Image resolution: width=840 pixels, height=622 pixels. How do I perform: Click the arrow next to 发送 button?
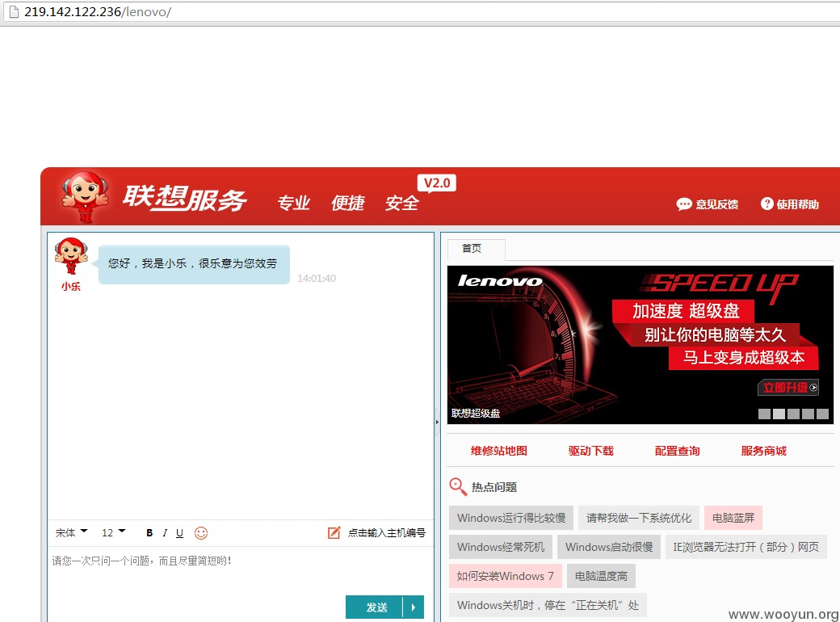click(x=413, y=607)
